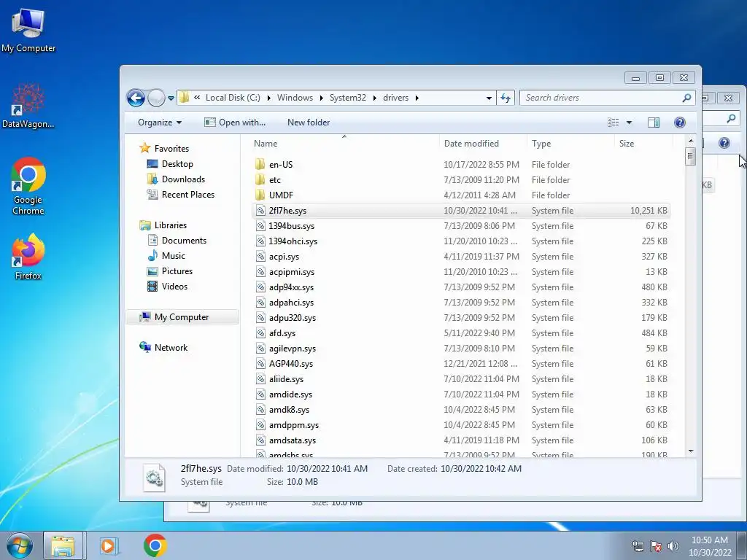Open the address bar previous locations dropdown
Screen dimensions: 747x560
click(x=489, y=98)
